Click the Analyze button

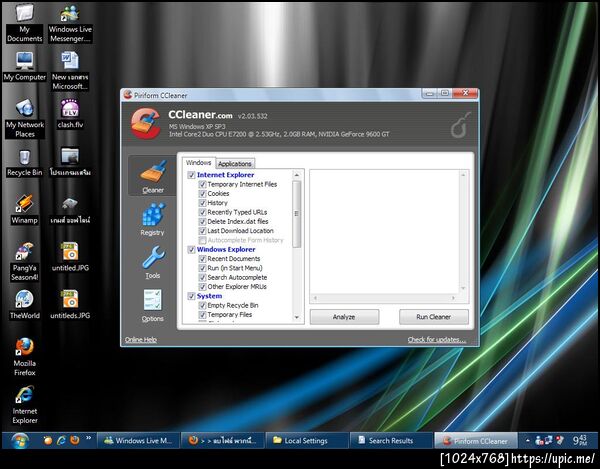click(x=344, y=317)
